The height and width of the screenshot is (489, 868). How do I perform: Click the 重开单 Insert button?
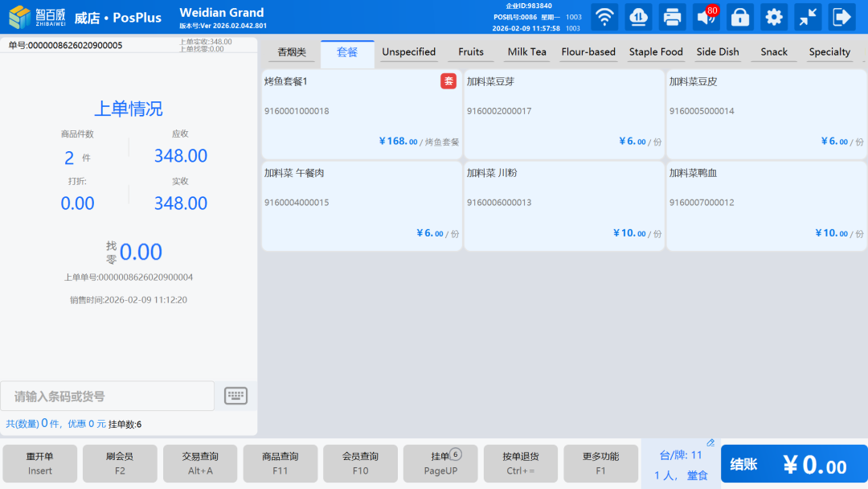click(39, 463)
